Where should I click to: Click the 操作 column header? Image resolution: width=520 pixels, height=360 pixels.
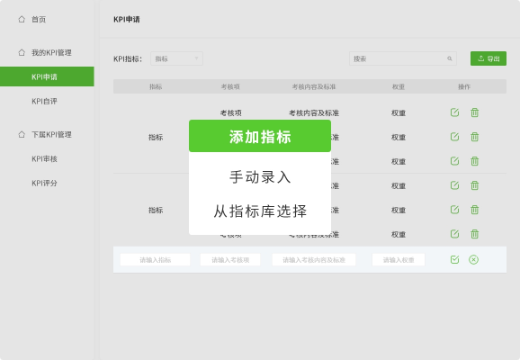tap(464, 87)
